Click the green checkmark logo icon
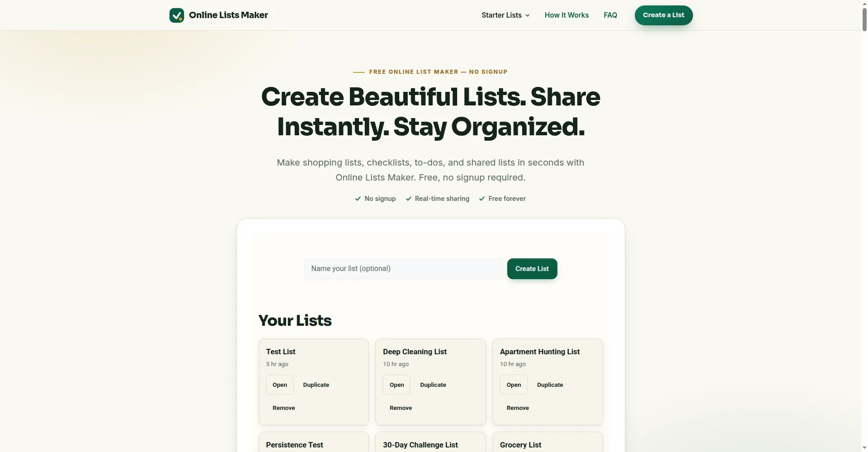Viewport: 868px width, 452px height. click(177, 15)
